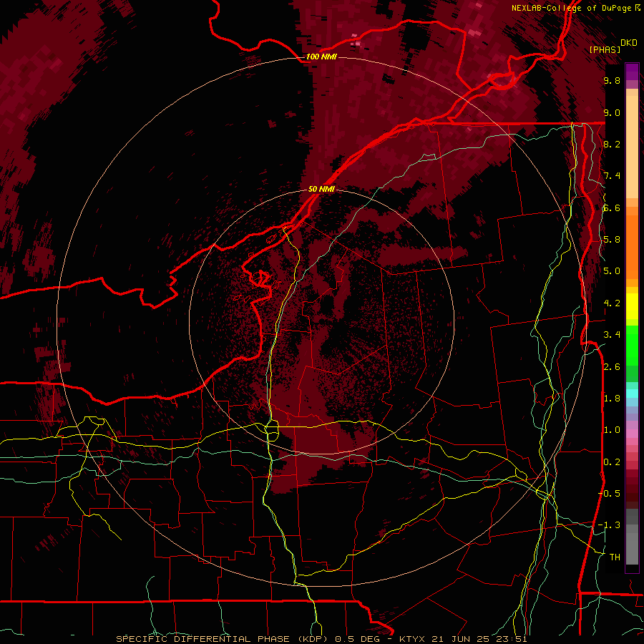
Task: Click the 3.4 scale value
Action: 612,335
